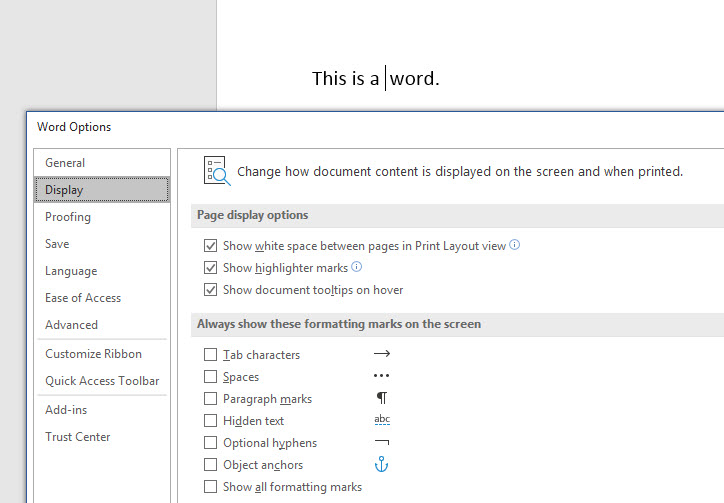Click the hidden text abc symbol
This screenshot has width=724, height=503.
pos(382,419)
